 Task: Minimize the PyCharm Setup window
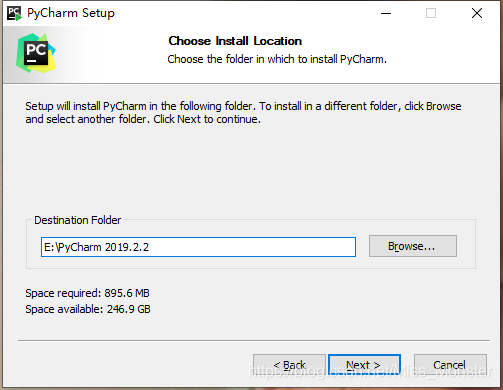(x=386, y=13)
